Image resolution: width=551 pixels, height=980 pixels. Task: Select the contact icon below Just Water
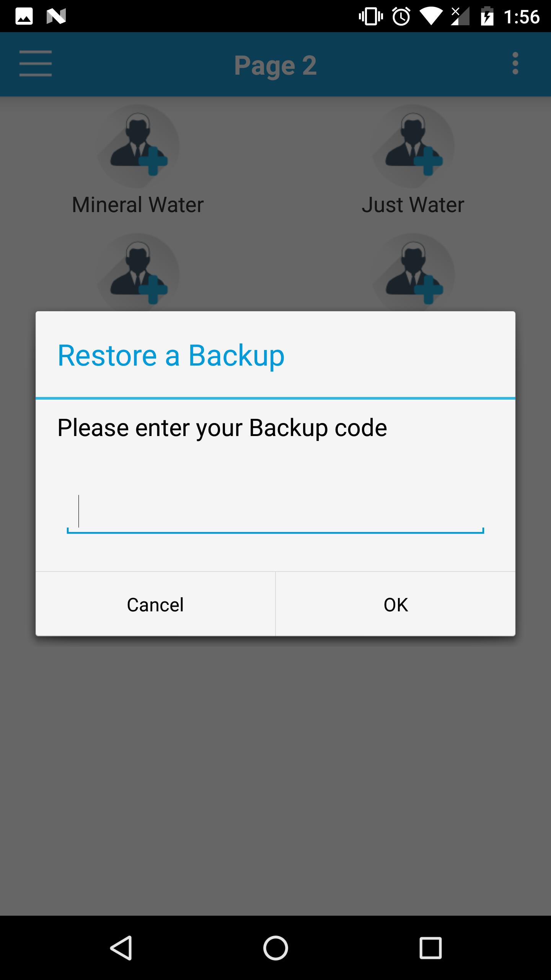coord(413,272)
